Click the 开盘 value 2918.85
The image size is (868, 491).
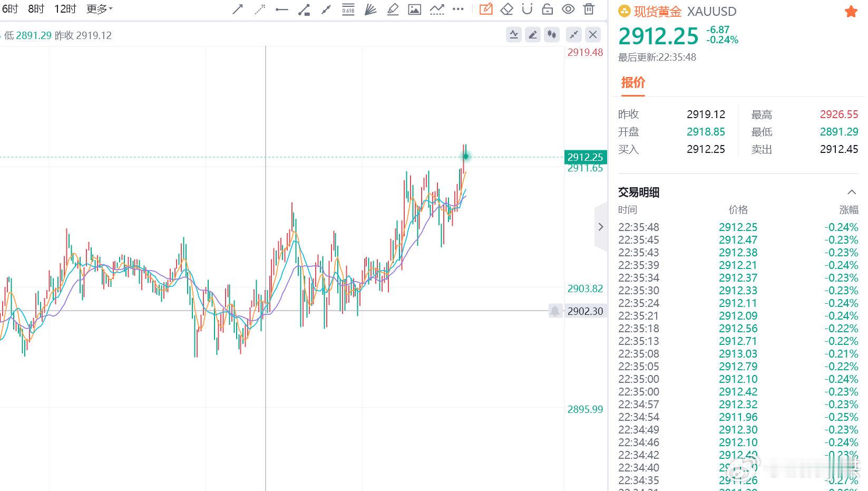click(706, 132)
